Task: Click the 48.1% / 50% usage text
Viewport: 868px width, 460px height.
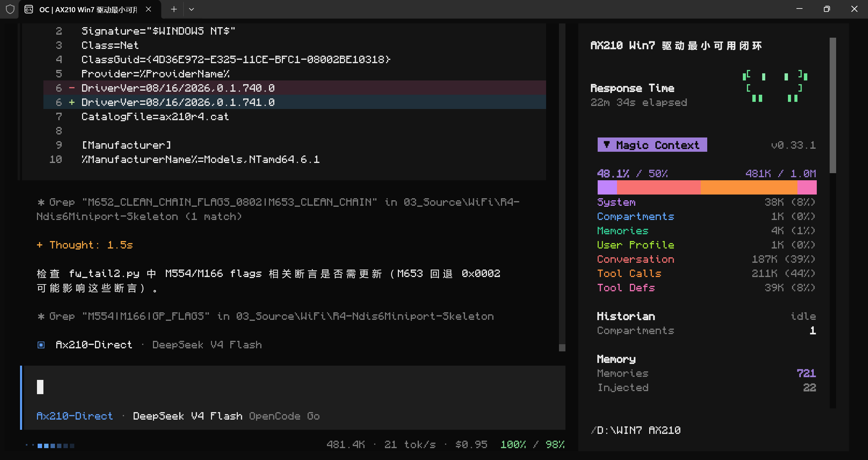Action: (632, 173)
